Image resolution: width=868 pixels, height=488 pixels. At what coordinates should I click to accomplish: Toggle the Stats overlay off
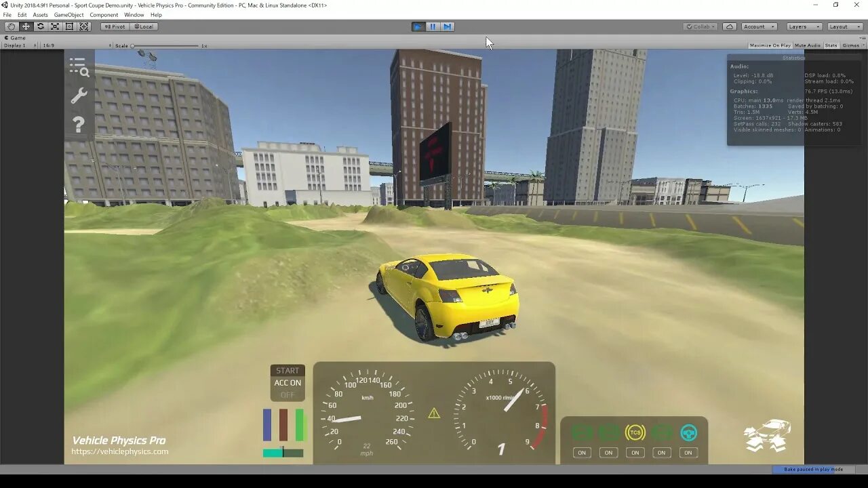click(831, 45)
